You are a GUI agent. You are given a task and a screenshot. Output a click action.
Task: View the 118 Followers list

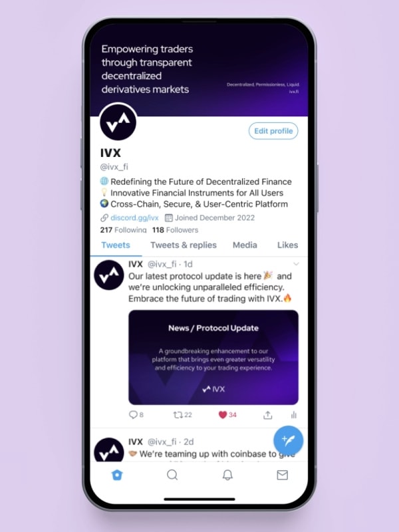click(175, 229)
